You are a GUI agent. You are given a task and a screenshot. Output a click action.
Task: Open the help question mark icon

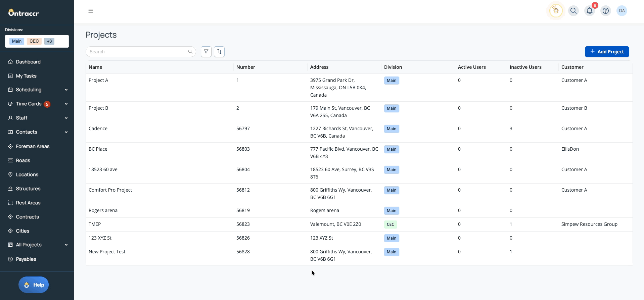pyautogui.click(x=606, y=11)
